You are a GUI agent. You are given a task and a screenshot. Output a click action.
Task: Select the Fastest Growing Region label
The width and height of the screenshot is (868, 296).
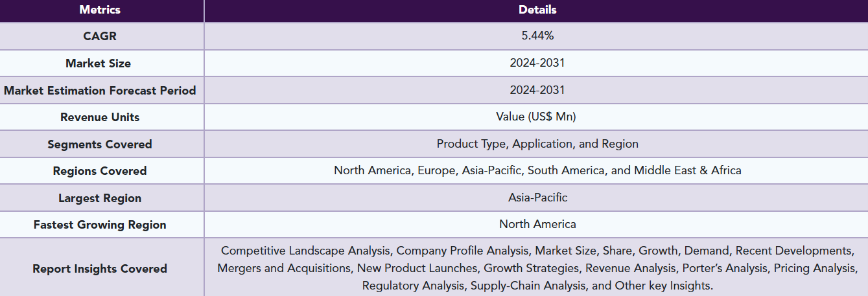tap(100, 225)
